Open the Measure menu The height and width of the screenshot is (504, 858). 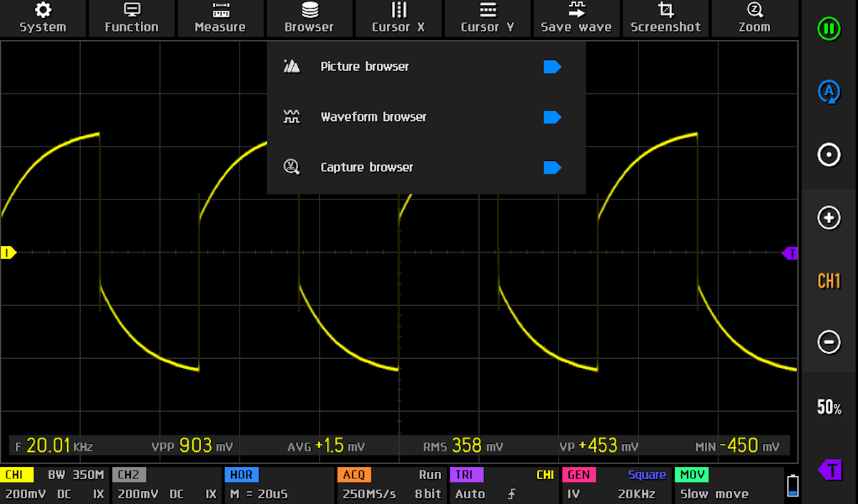tap(220, 19)
